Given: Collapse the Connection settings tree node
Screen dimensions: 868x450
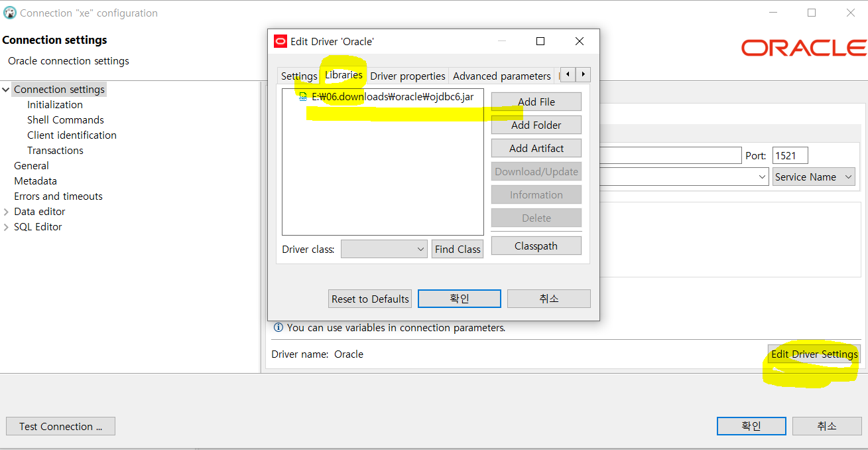Looking at the screenshot, I should 6,90.
